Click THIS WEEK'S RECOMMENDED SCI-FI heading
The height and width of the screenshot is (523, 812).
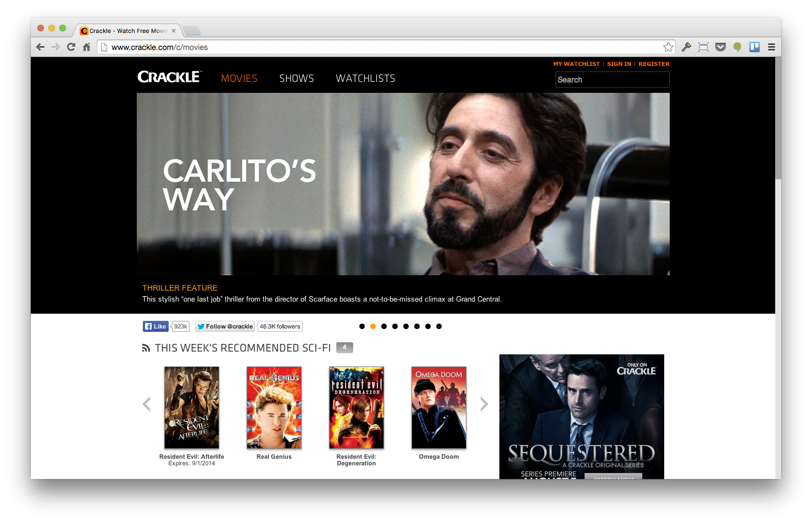243,348
